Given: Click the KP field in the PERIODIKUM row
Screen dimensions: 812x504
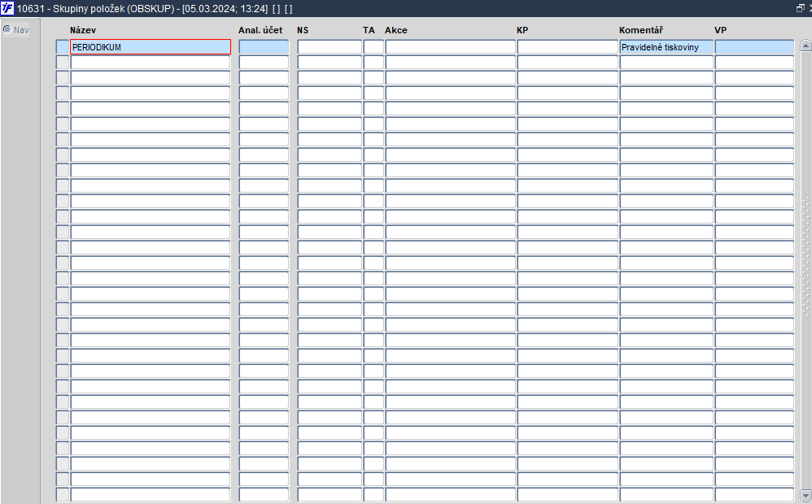Looking at the screenshot, I should point(568,47).
